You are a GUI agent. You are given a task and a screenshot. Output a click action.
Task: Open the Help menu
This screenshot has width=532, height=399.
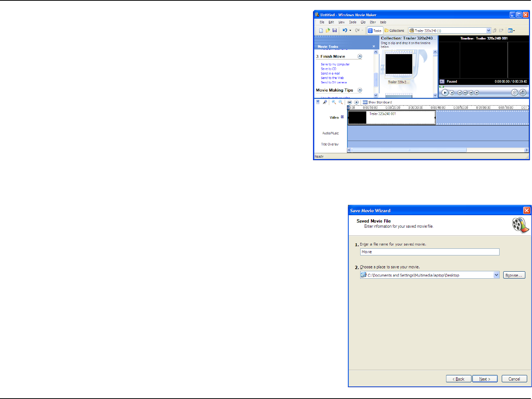[x=383, y=22]
